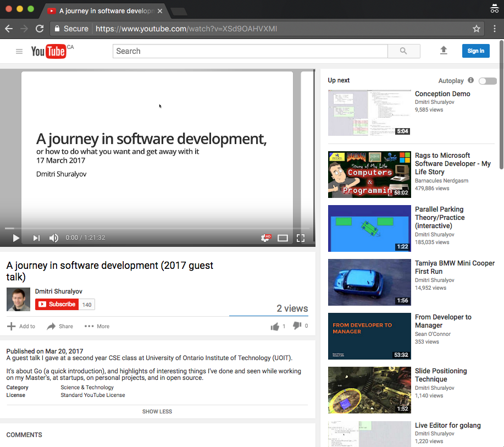The width and height of the screenshot is (504, 447).
Task: Click the incognito icon in title bar
Action: coord(494,8)
